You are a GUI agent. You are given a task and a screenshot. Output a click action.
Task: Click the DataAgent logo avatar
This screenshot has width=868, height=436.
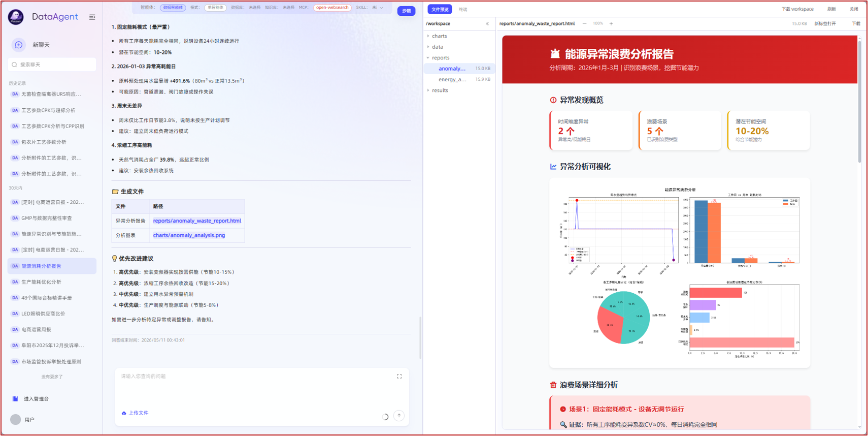[16, 17]
